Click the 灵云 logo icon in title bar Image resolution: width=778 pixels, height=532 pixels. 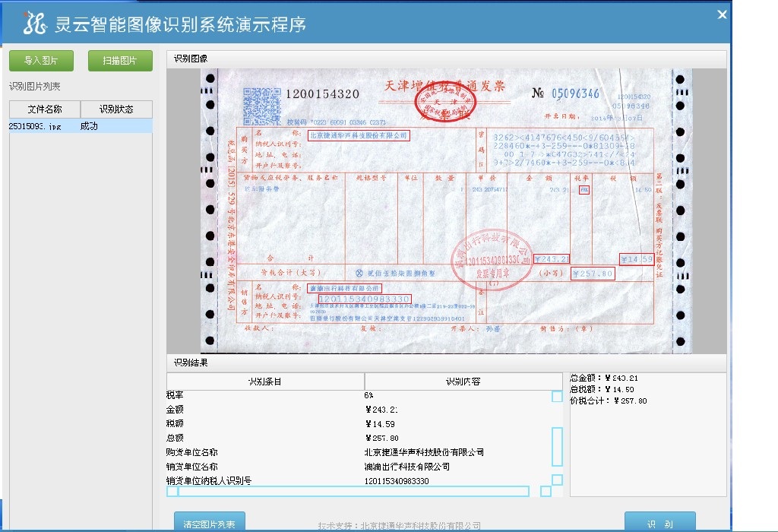coord(35,24)
